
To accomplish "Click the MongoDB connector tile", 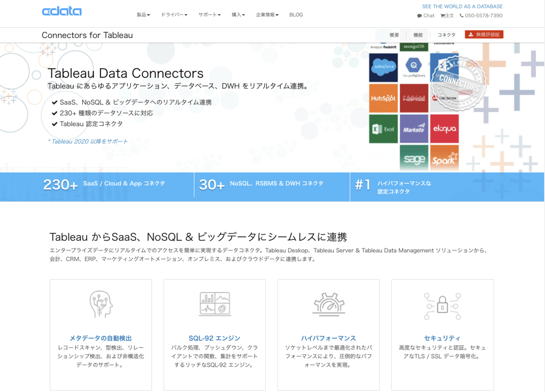I will click(x=414, y=47).
